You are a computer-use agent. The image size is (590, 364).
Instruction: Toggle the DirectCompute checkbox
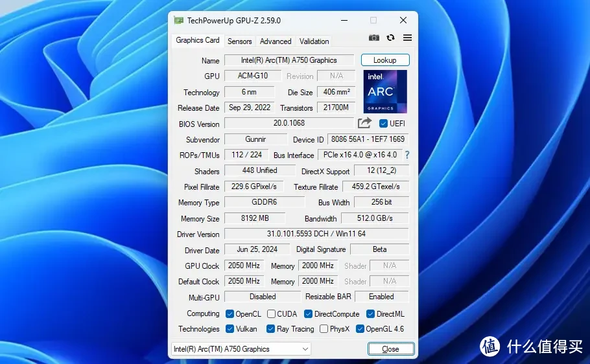(308, 313)
